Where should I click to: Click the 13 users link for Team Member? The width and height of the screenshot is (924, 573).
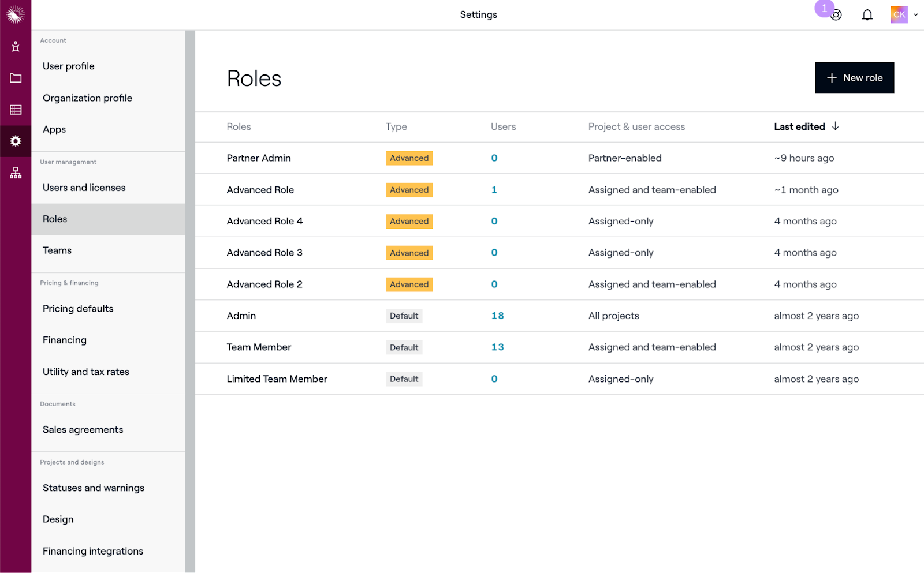(497, 347)
